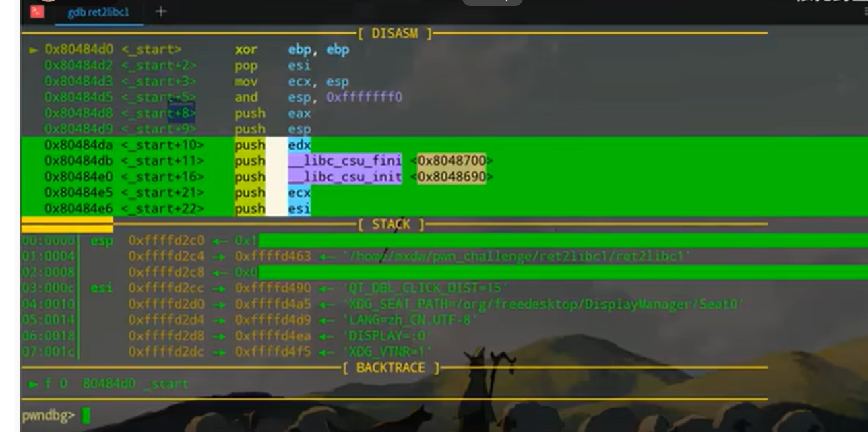Click the 0xffffd4f5 pointer value
This screenshot has height=432, width=868.
pyautogui.click(x=273, y=352)
